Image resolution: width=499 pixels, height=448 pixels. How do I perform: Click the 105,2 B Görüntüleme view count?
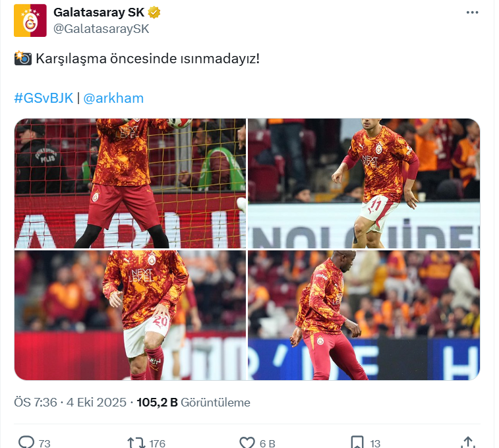[x=193, y=403]
